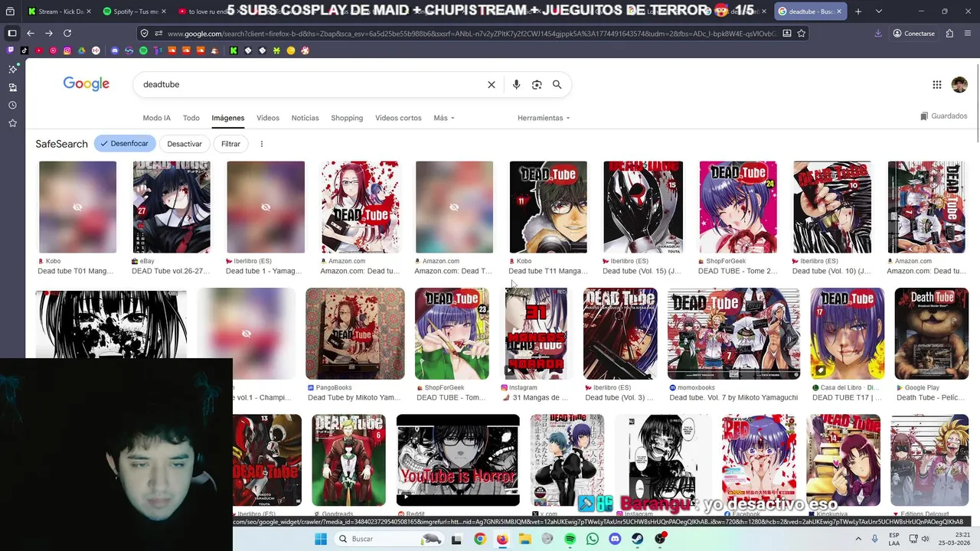Open the Discord bookmark in bookmarks bar

[115, 51]
